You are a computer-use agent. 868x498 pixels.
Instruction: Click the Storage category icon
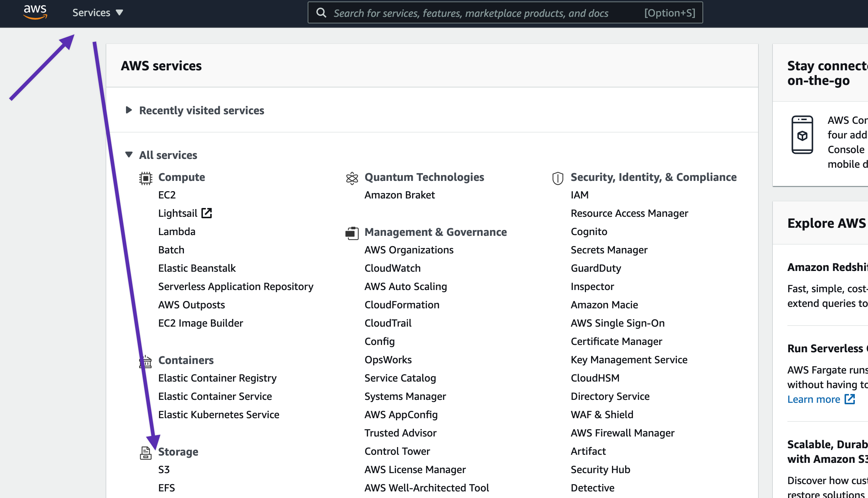point(145,453)
